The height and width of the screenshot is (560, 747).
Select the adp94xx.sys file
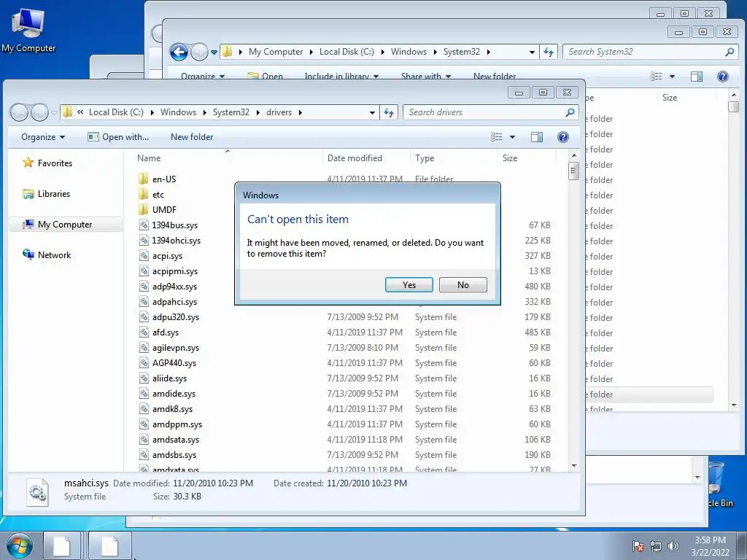[x=174, y=286]
